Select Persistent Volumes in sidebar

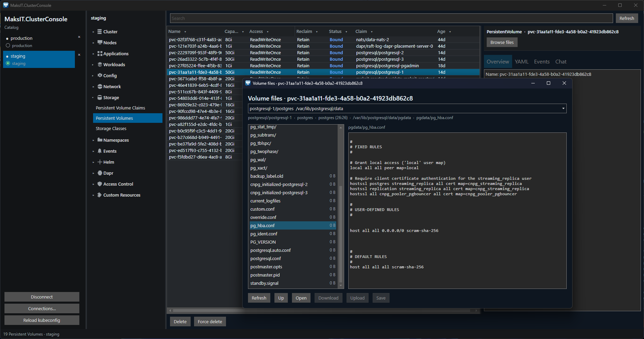tap(128, 118)
